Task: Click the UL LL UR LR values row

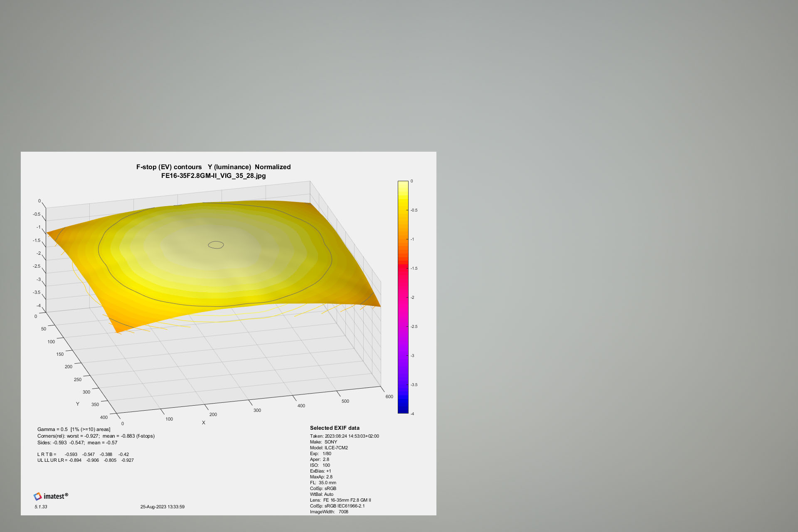Action: tap(85, 460)
